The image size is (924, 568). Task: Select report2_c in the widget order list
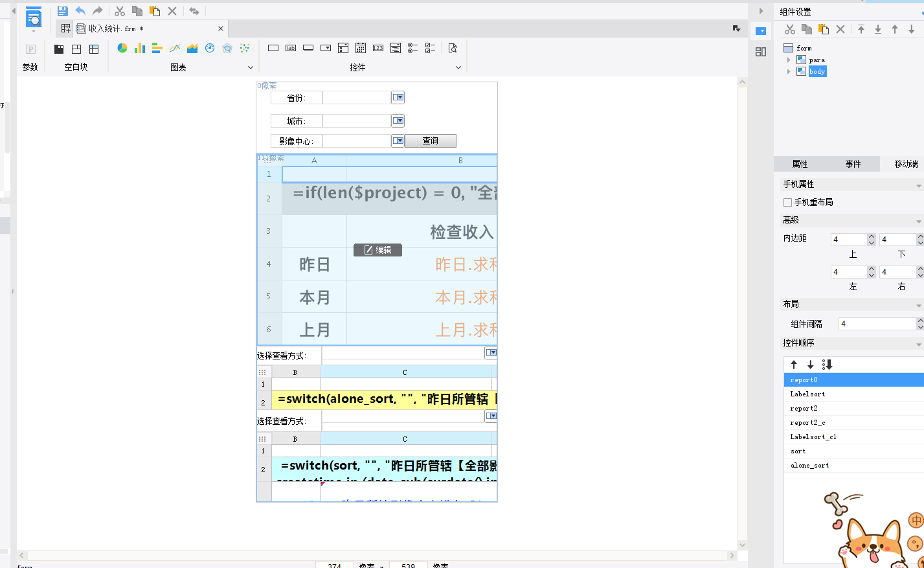[854, 423]
